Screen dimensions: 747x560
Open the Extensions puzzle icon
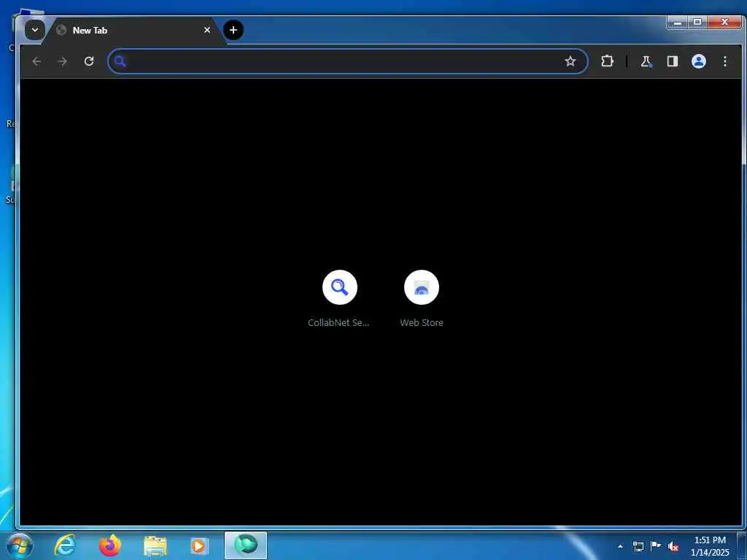click(607, 61)
